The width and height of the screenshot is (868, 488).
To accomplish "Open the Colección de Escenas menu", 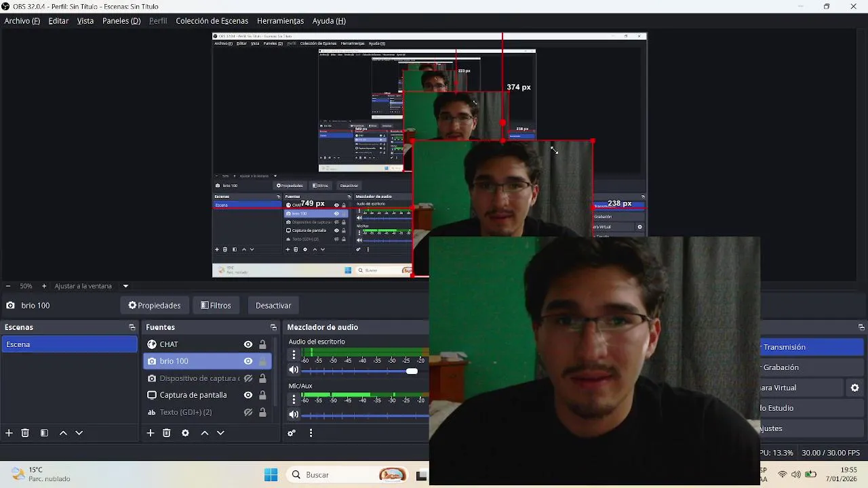I will coord(212,21).
